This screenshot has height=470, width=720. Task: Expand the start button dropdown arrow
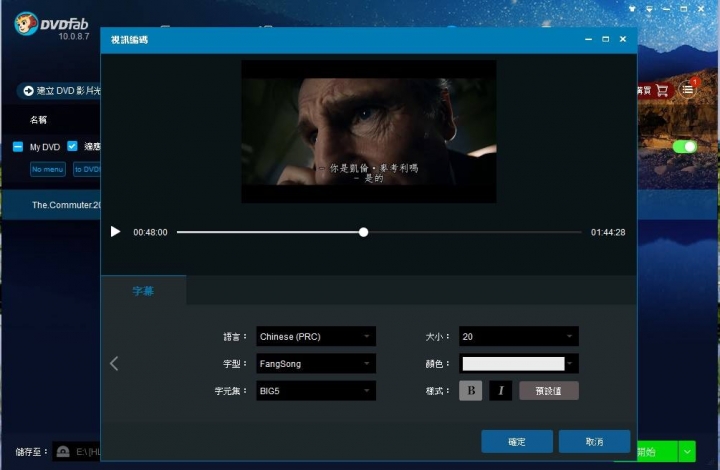pyautogui.click(x=687, y=452)
